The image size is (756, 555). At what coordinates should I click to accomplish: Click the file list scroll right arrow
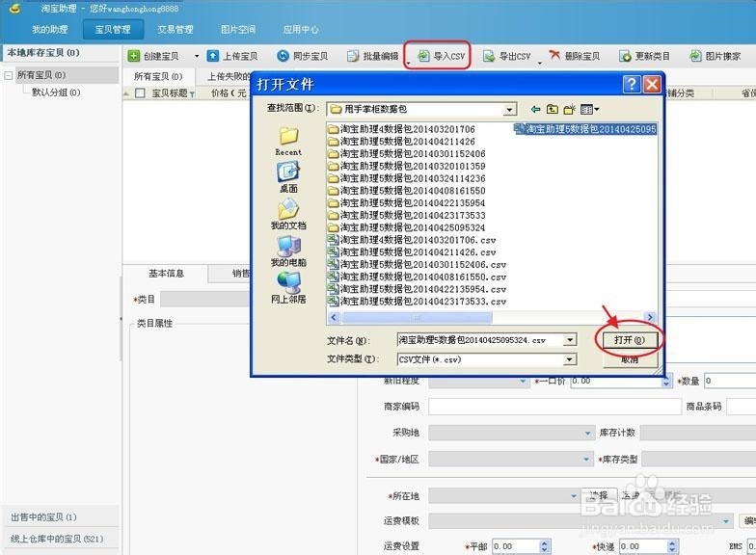650,318
